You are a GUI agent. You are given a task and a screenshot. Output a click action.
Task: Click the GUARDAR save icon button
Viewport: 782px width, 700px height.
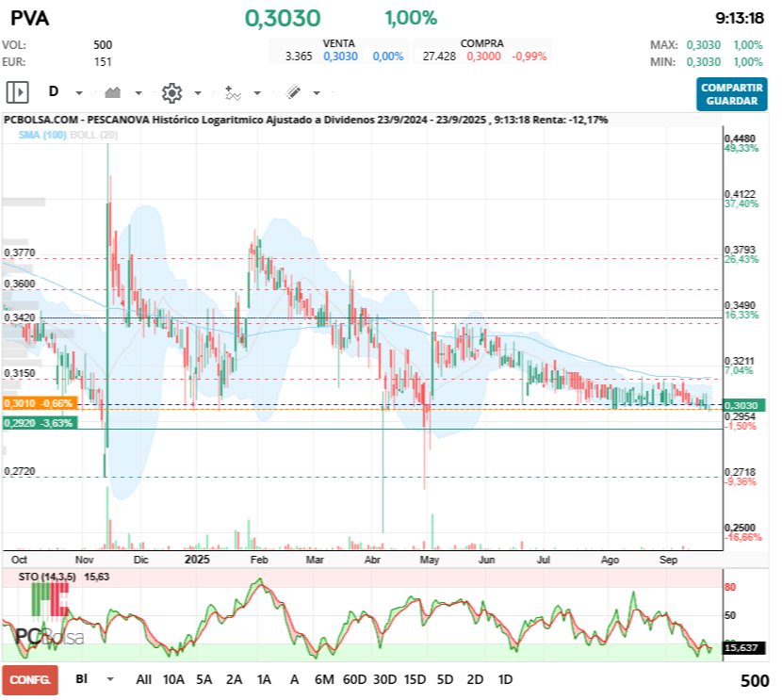pos(732,99)
